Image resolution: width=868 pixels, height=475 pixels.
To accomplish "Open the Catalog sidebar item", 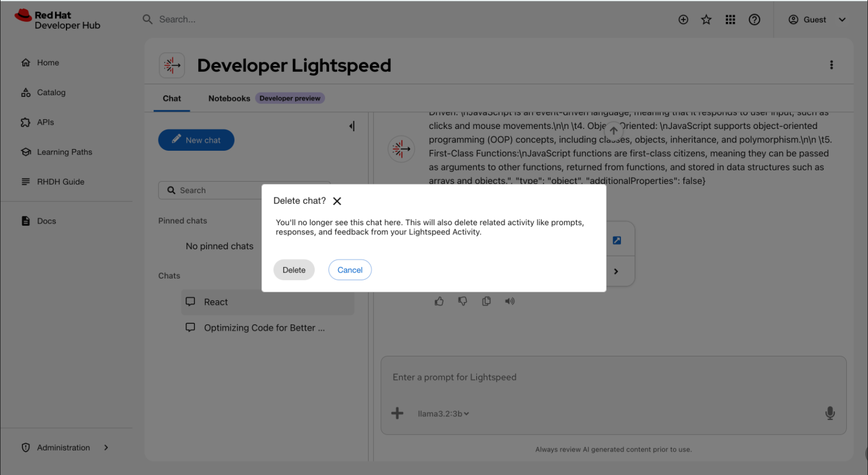I will click(43, 92).
